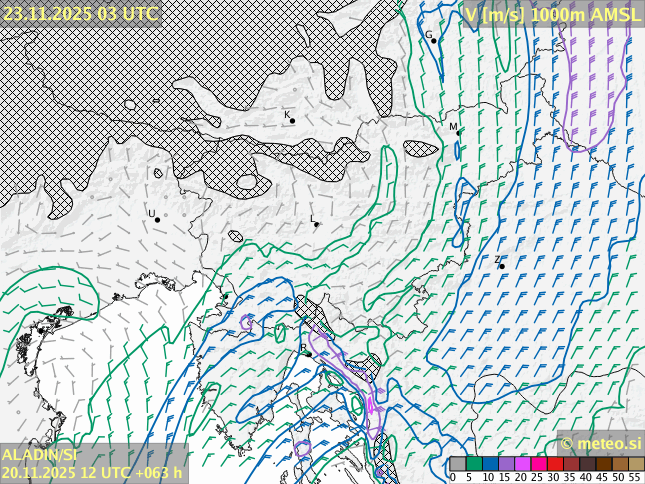The width and height of the screenshot is (645, 484).
Task: Click the ALADIN/SI model label
Action: coord(40,455)
